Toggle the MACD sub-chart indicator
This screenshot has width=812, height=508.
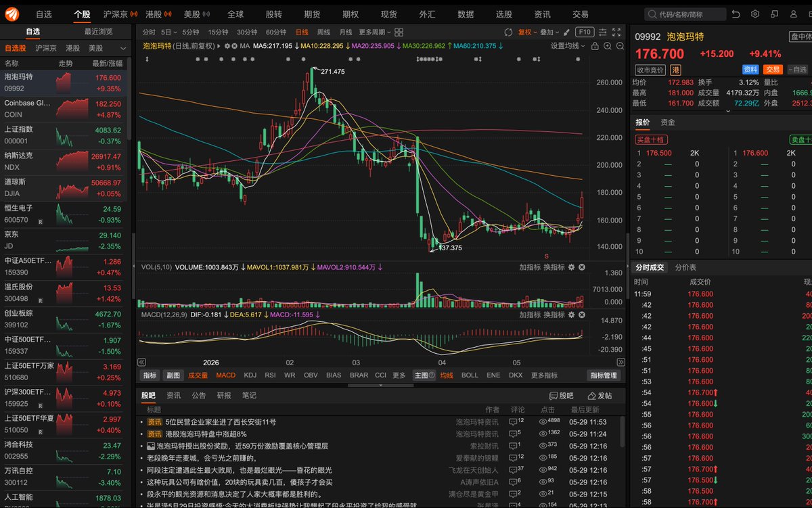coord(225,375)
